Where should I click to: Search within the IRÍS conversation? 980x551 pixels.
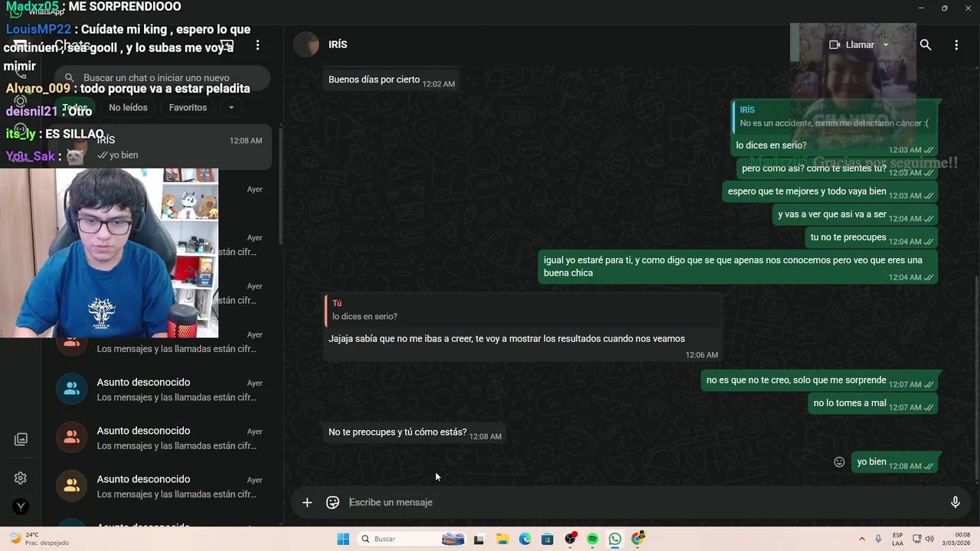926,45
